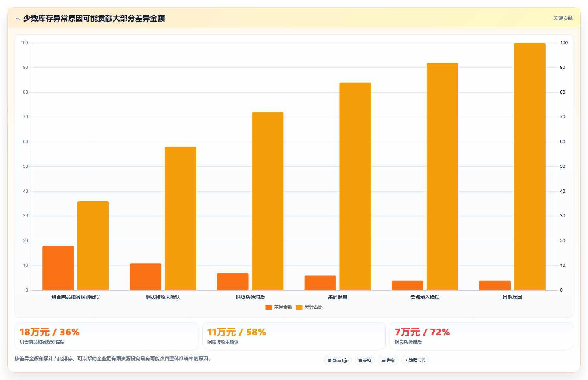
Task: Click the chart title 少数库存异常原因可能贡献大部分差异金额
Action: (94, 18)
